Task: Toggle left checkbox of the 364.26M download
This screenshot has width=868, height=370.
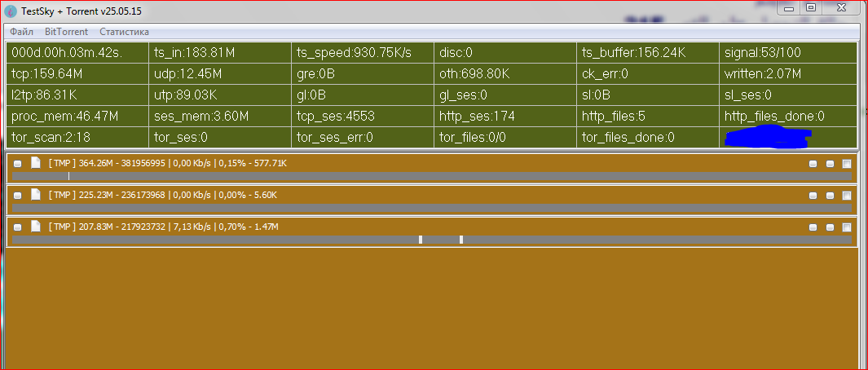Action: tap(18, 164)
